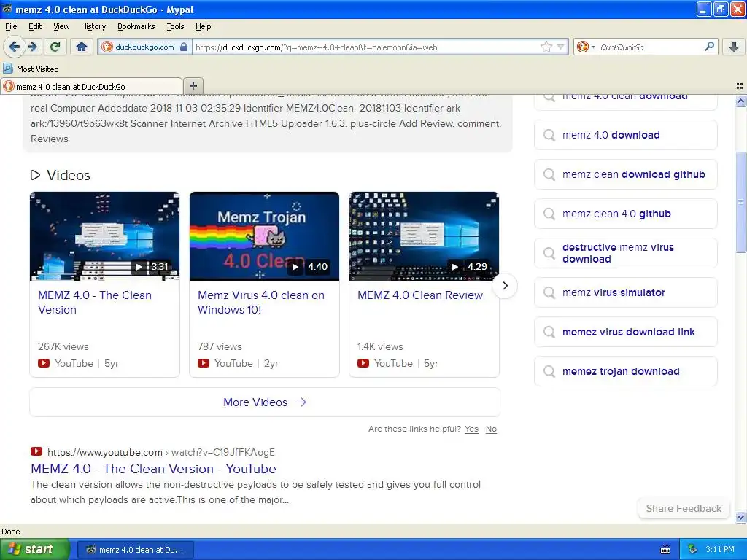Choose search engine from DuckDuckGo icon dropdown
The image size is (747, 560).
586,47
